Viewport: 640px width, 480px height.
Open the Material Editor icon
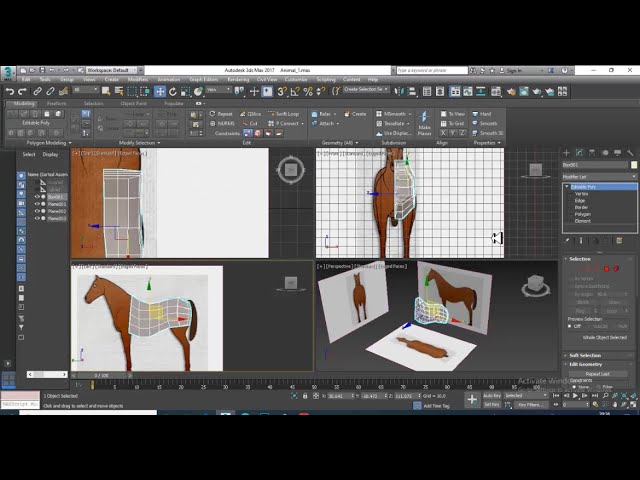pos(496,91)
